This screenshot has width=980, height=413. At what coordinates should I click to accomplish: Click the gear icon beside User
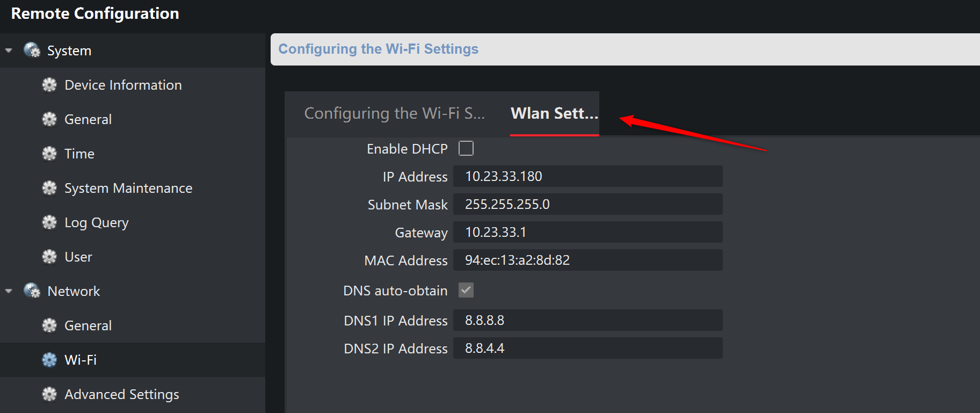coord(49,257)
